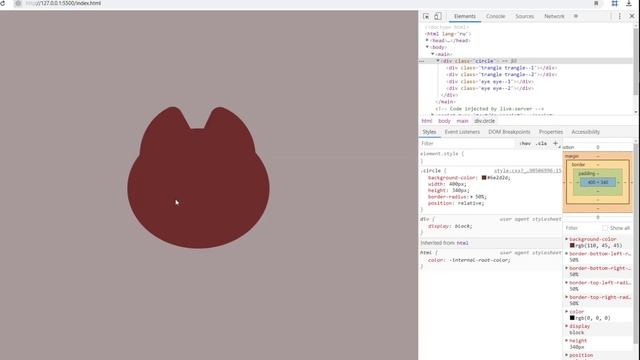Open the Accessibility sub-tab
This screenshot has height=360, width=640.
tap(585, 132)
